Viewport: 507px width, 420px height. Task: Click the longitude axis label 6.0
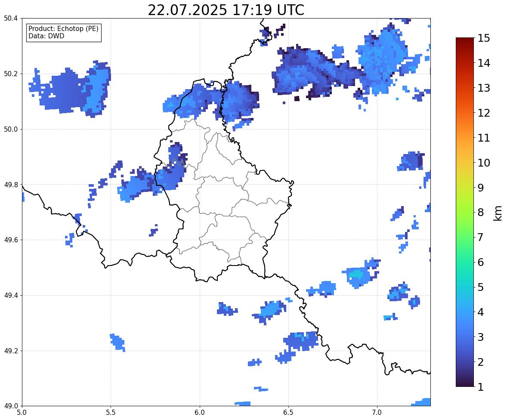tap(200, 413)
